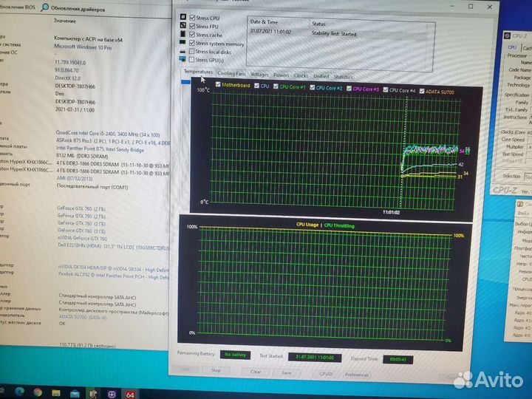The image size is (532, 399).
Task: Click the Stress FPU icon
Action: point(183,25)
